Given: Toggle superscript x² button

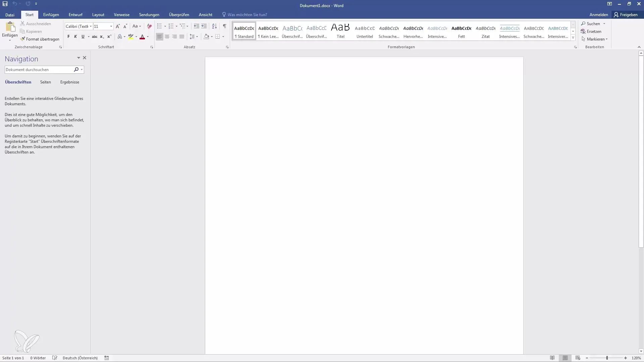Looking at the screenshot, I should click(109, 37).
